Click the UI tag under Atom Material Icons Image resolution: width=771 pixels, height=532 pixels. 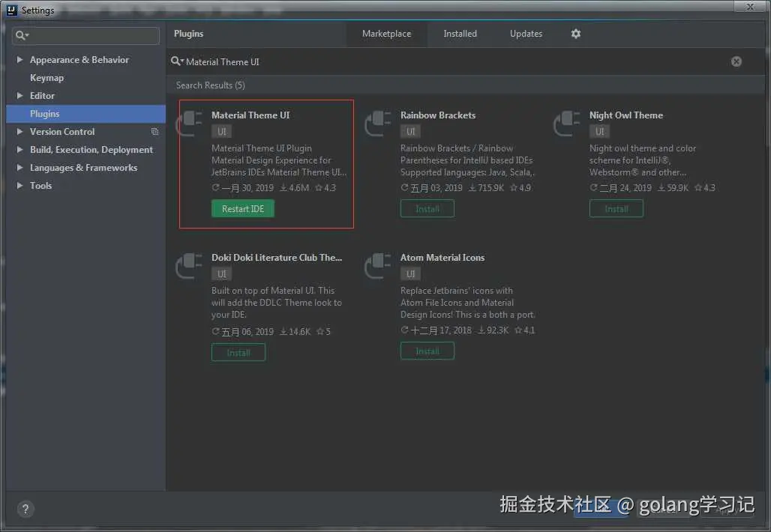(410, 274)
